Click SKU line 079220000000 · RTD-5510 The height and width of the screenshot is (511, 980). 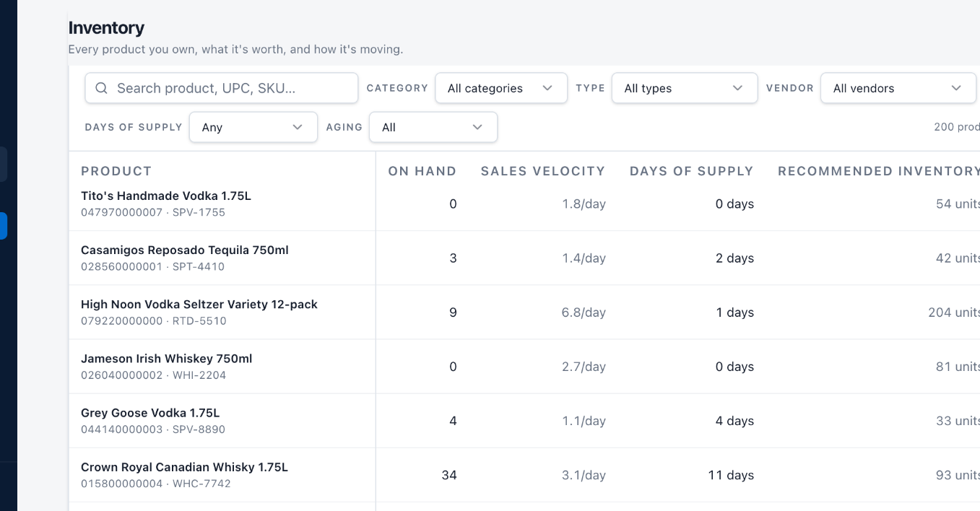(154, 320)
